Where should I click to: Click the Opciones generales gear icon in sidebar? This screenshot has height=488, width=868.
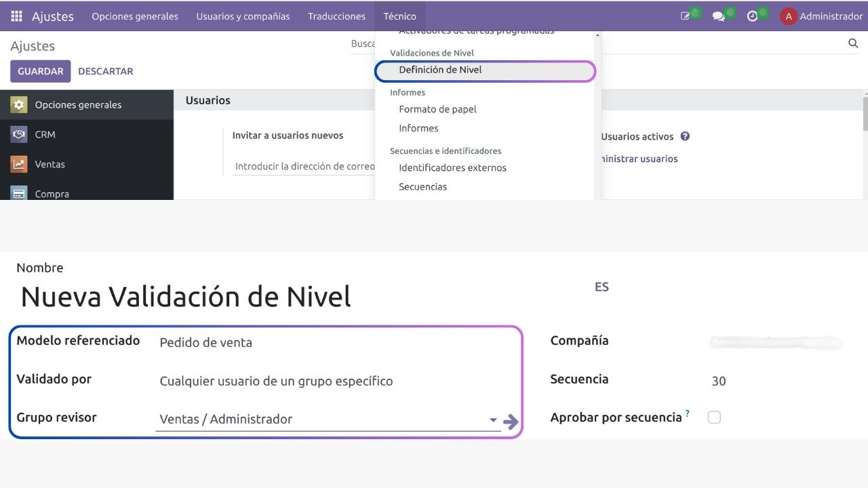19,104
